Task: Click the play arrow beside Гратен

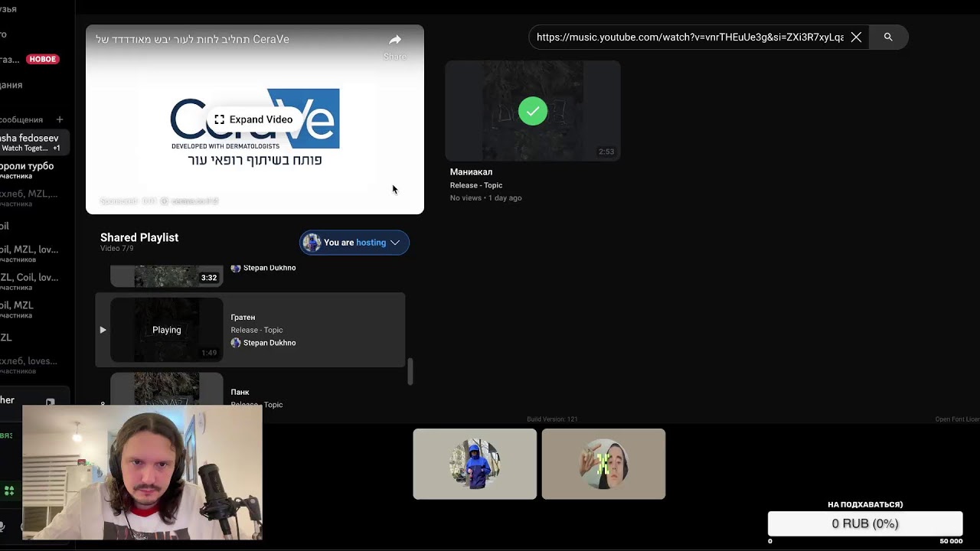Action: point(103,330)
